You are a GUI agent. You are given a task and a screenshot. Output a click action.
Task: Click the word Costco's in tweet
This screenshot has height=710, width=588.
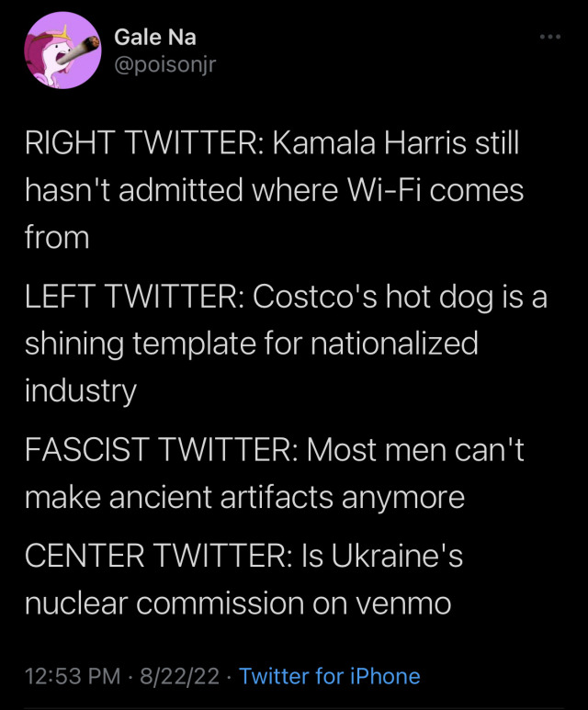point(301,298)
